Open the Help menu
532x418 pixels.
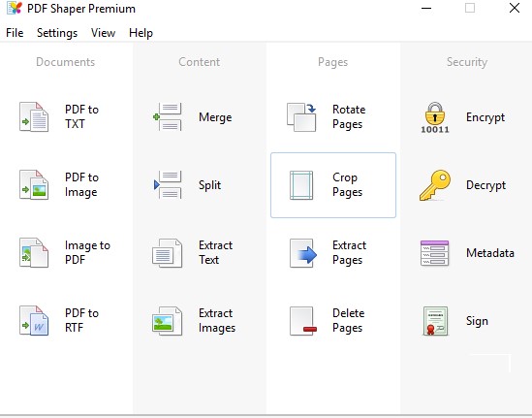pos(141,33)
